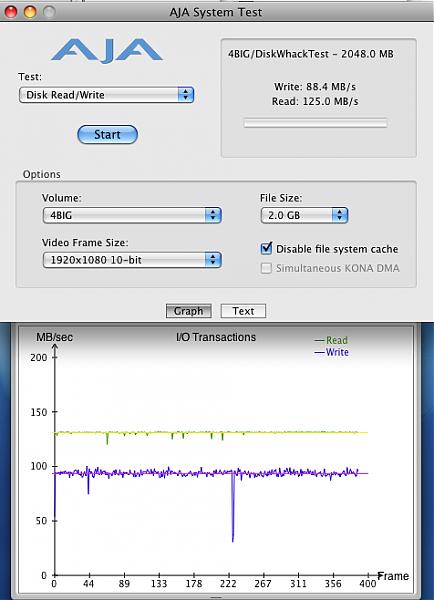Click the Video Frame Size: label

(85, 243)
